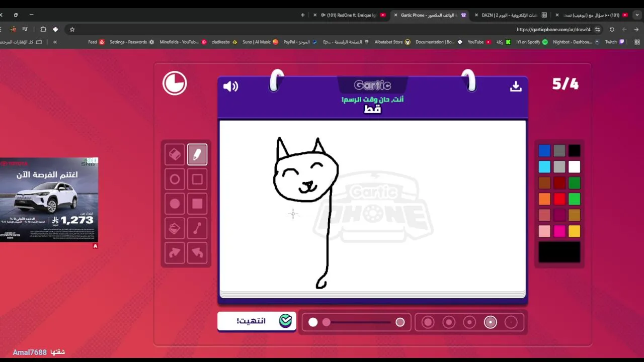Click the currently highlighted brush size
This screenshot has height=362, width=644.
click(491, 322)
